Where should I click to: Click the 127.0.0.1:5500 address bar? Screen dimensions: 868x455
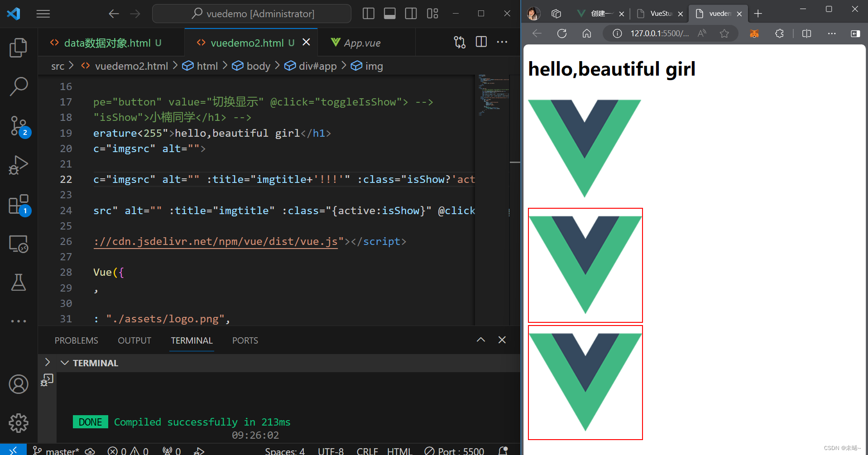660,34
